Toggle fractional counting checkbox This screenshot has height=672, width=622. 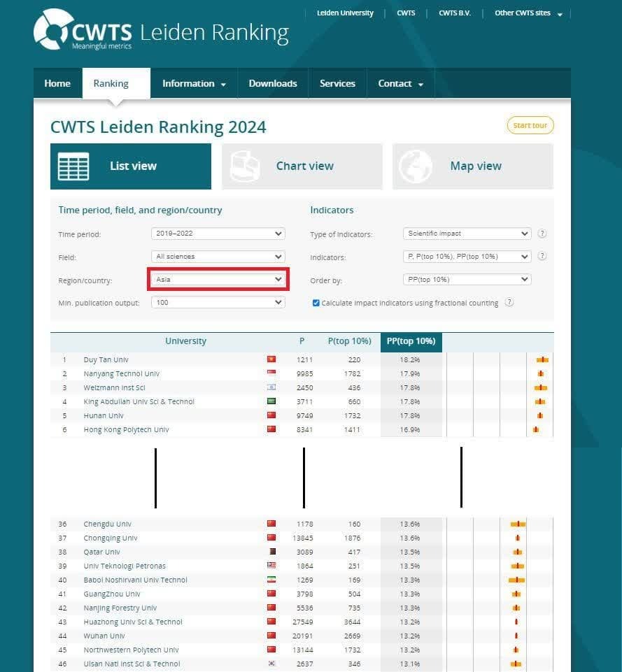pos(316,303)
